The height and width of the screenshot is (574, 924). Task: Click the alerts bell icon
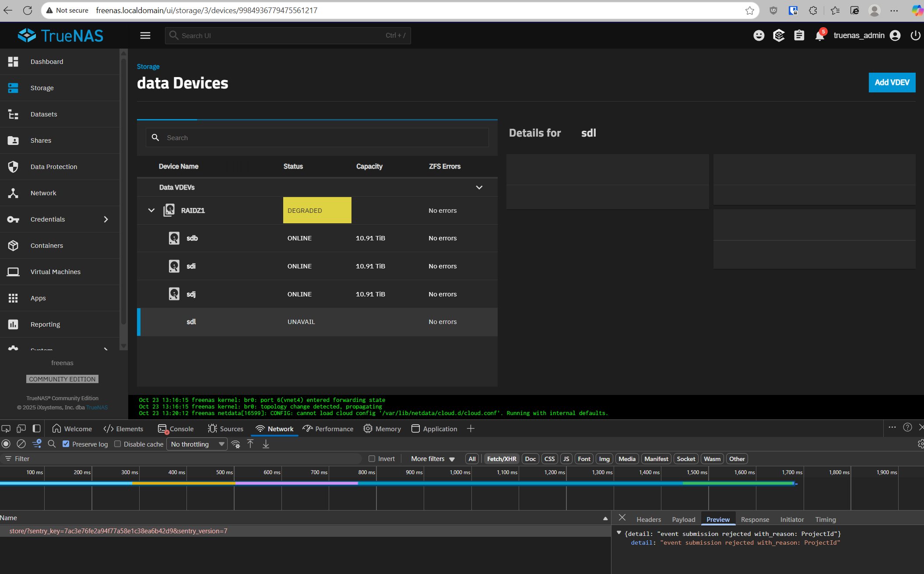click(819, 36)
